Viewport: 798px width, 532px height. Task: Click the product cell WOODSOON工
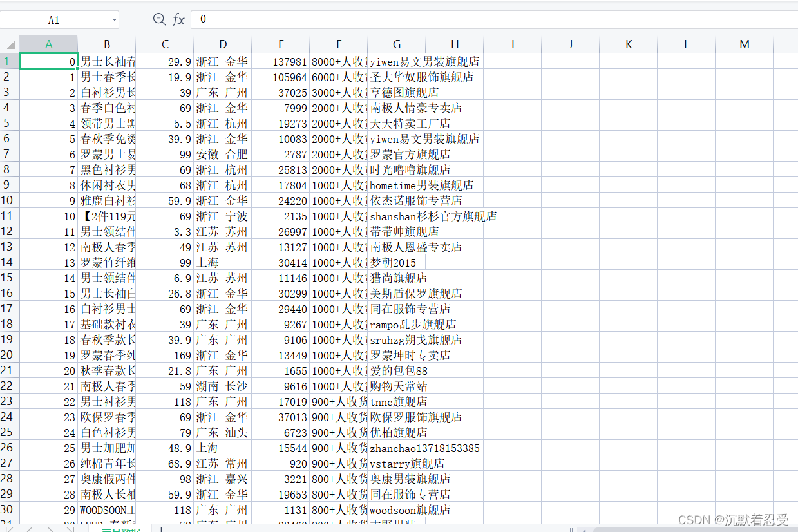[x=107, y=509]
